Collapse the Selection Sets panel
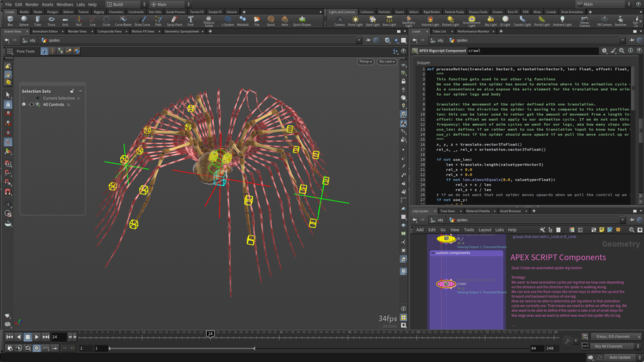 [80, 91]
